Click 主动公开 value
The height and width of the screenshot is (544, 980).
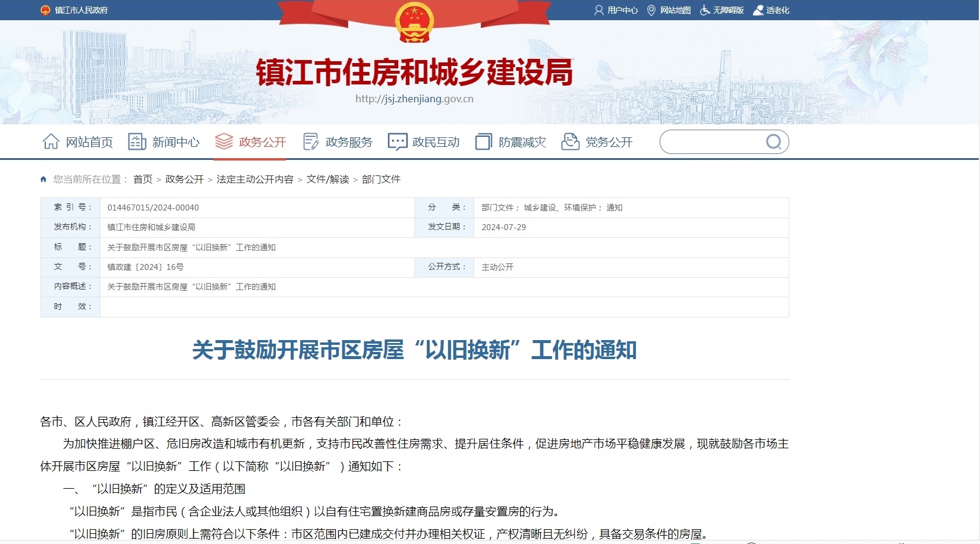497,267
